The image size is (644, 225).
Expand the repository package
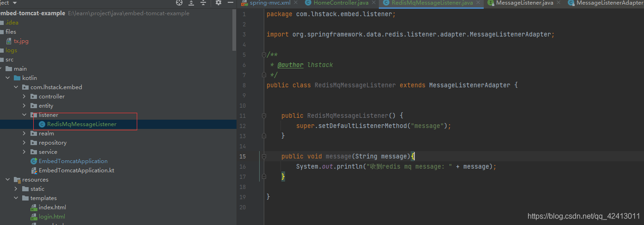coord(24,143)
